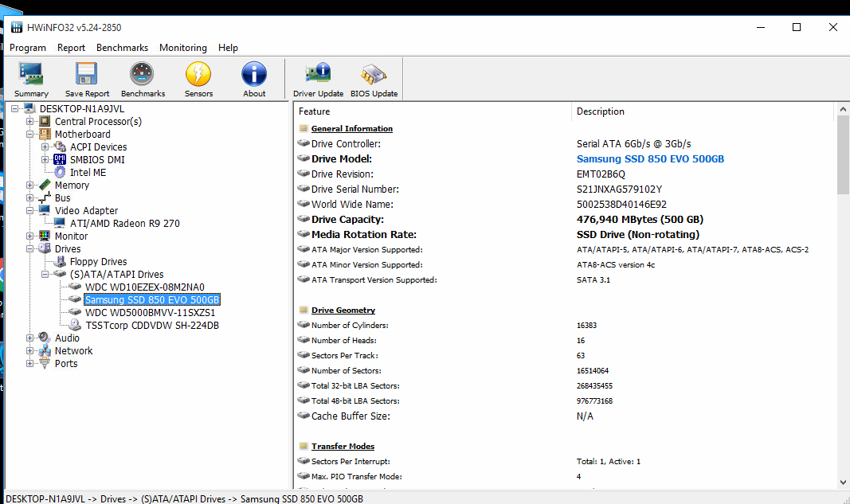Click the Ports connector icon
Screen dimensions: 850x504
[x=45, y=363]
